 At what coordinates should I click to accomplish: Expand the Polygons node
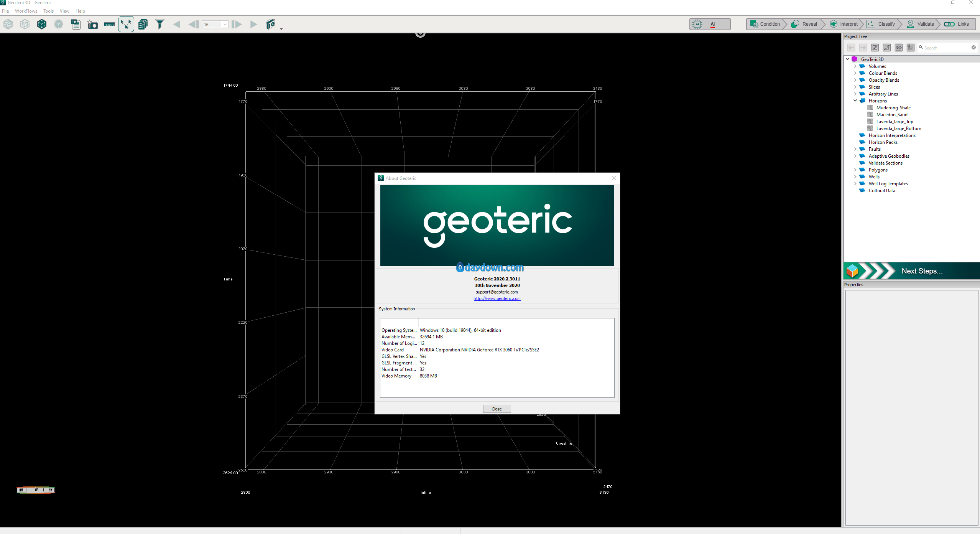(x=855, y=170)
